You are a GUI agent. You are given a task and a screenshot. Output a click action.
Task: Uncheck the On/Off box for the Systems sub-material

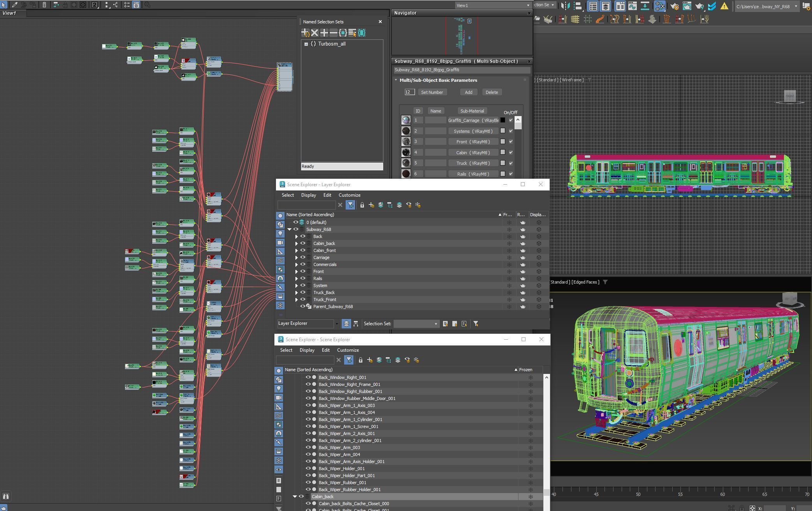[x=511, y=131]
